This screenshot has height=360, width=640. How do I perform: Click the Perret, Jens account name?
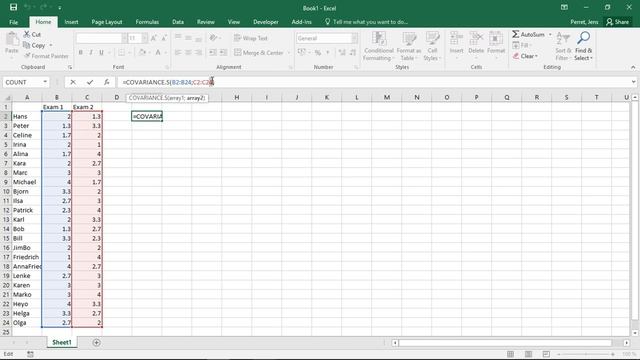coord(584,22)
